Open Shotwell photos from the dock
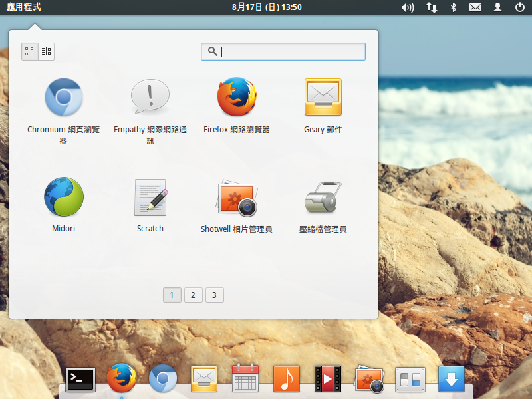Image resolution: width=532 pixels, height=399 pixels. (x=369, y=379)
